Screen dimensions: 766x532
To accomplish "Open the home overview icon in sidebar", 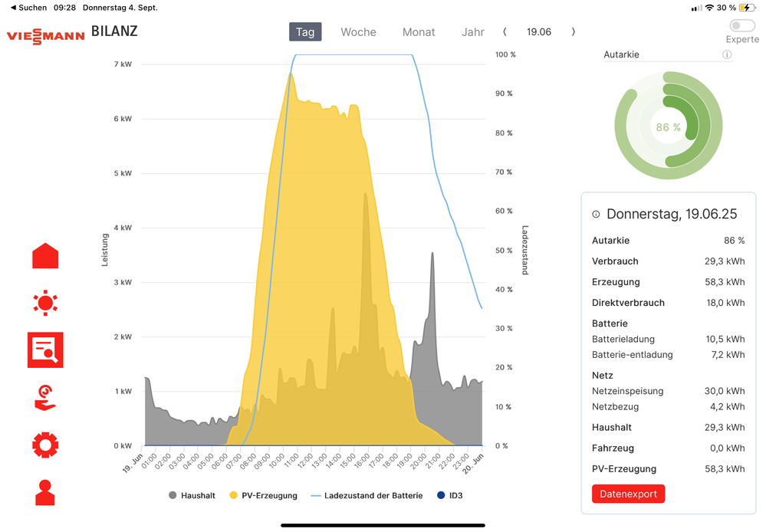I will 45,256.
